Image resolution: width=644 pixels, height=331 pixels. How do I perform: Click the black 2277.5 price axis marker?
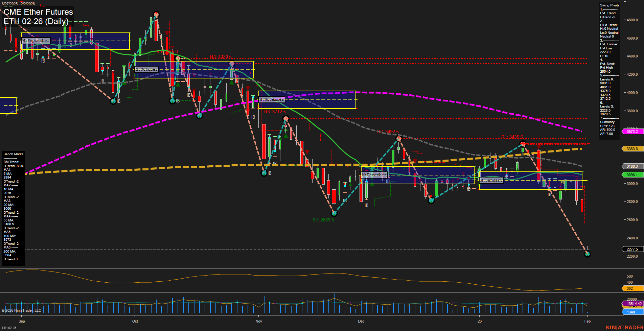pos(632,249)
